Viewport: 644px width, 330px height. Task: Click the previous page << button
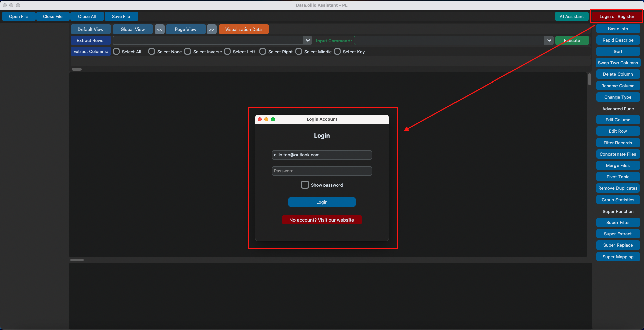160,30
